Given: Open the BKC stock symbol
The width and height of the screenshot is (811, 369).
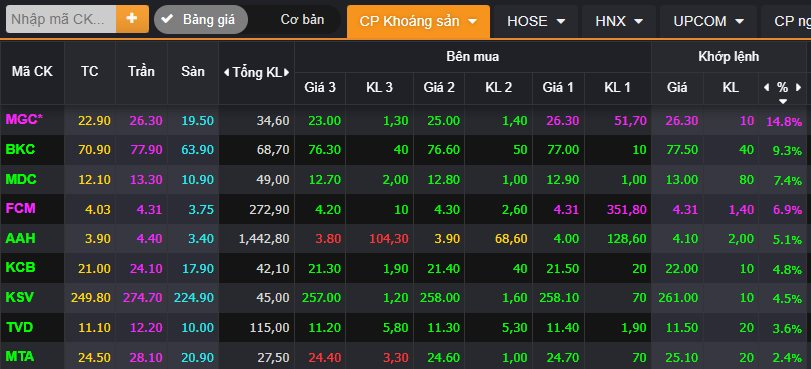Looking at the screenshot, I should [x=20, y=150].
